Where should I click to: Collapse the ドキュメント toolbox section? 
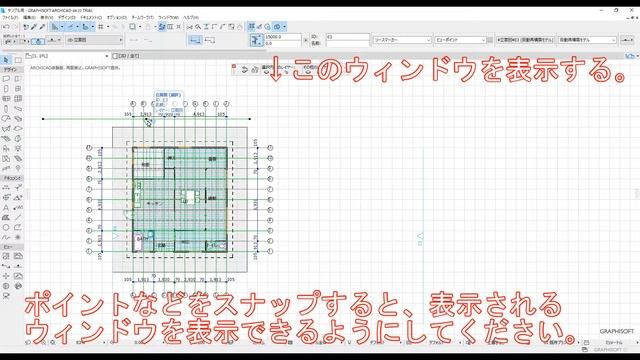[12, 178]
